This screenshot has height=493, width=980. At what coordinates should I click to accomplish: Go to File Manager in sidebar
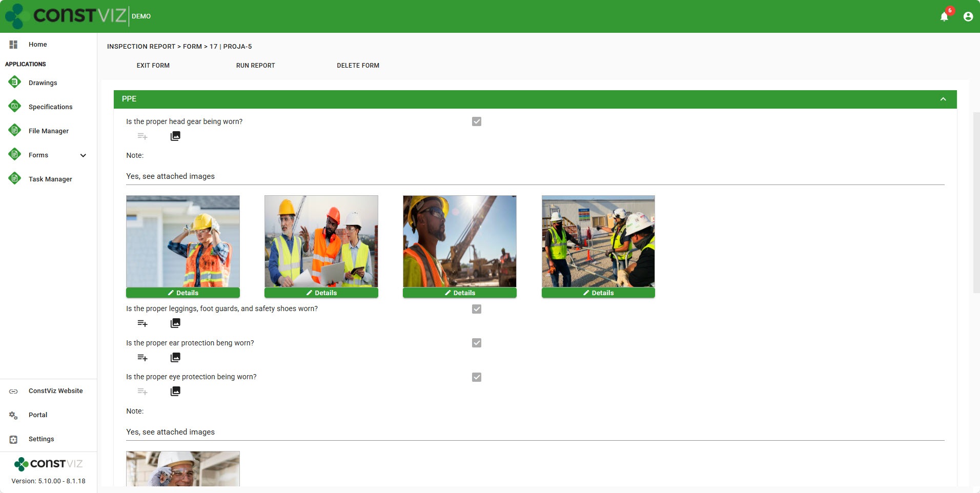point(48,131)
